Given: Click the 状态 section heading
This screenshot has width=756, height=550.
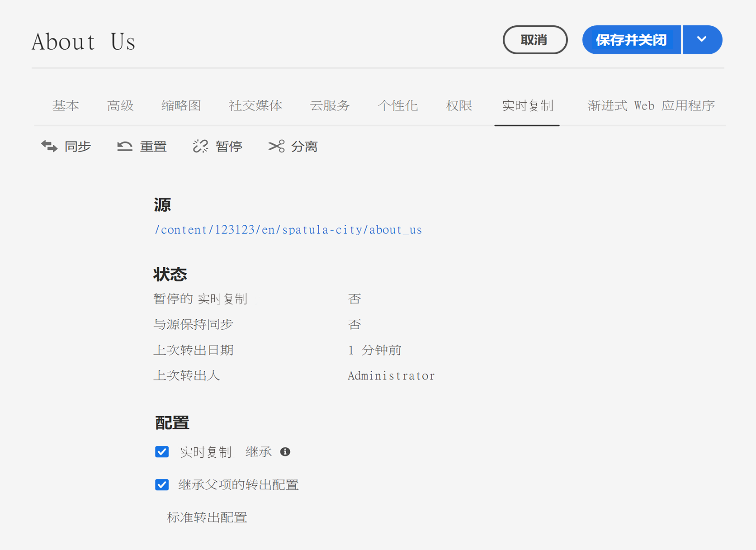Looking at the screenshot, I should tap(170, 274).
